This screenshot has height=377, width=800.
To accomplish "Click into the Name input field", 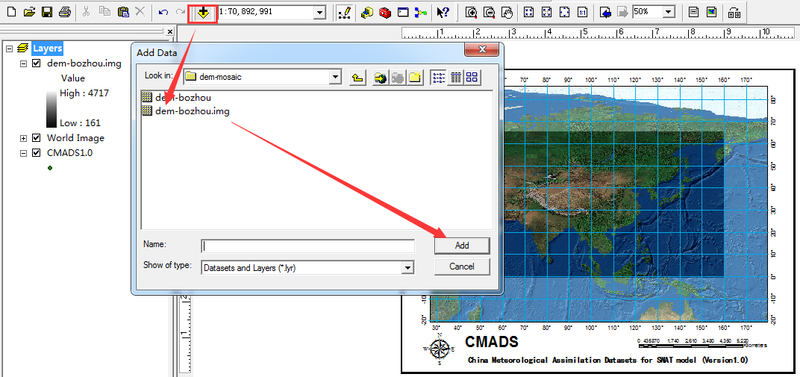I will 308,246.
